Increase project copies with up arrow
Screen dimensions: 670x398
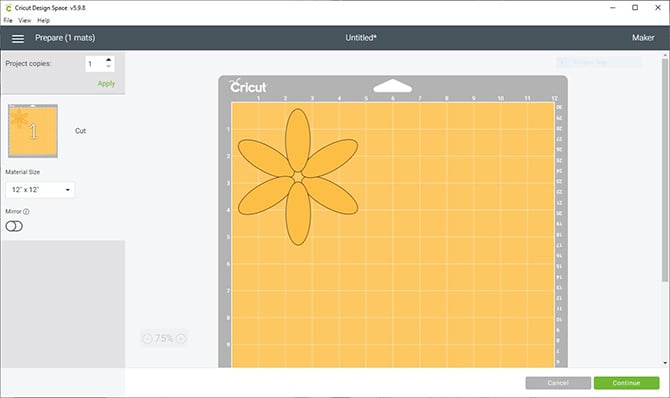tap(109, 60)
